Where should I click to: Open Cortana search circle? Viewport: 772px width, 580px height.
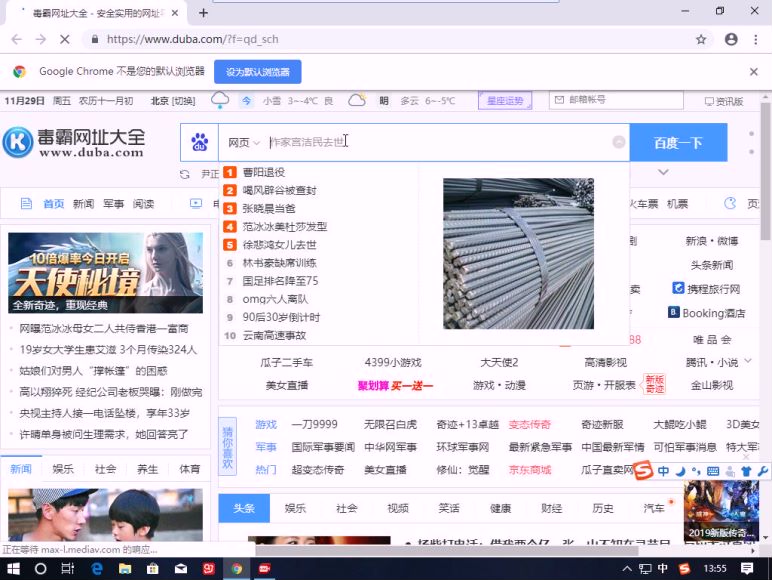point(40,569)
